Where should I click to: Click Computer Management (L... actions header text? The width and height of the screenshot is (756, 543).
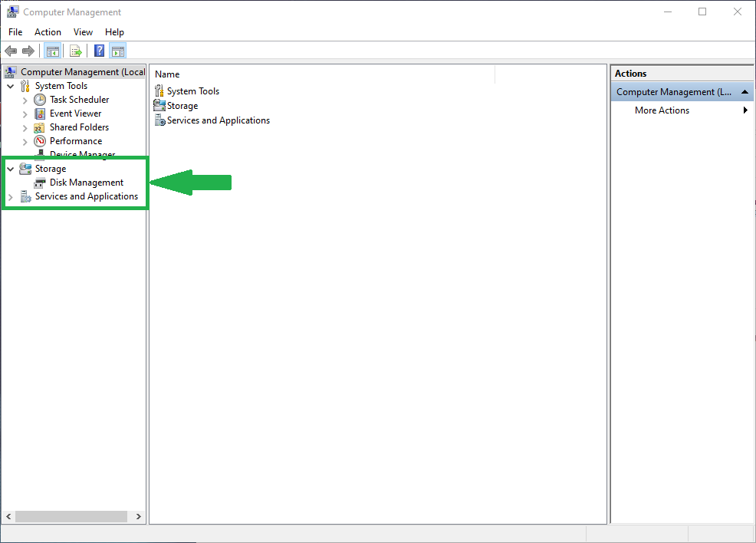[673, 91]
